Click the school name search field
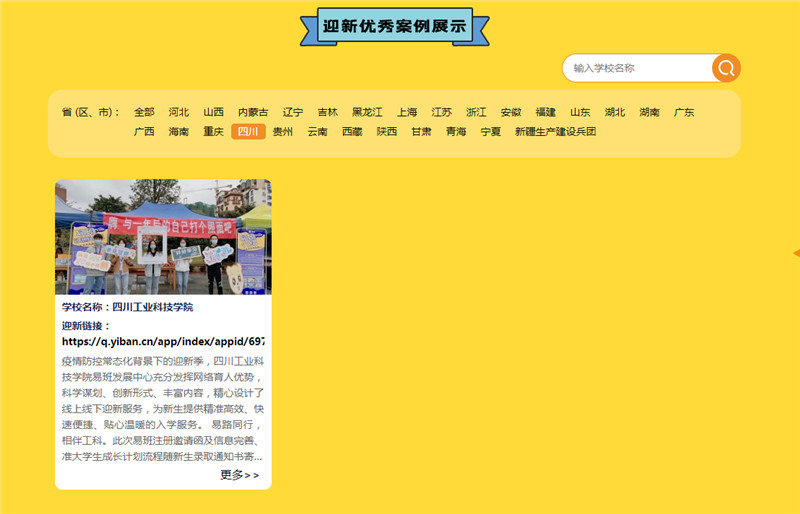Viewport: 800px width, 514px height. pyautogui.click(x=638, y=68)
